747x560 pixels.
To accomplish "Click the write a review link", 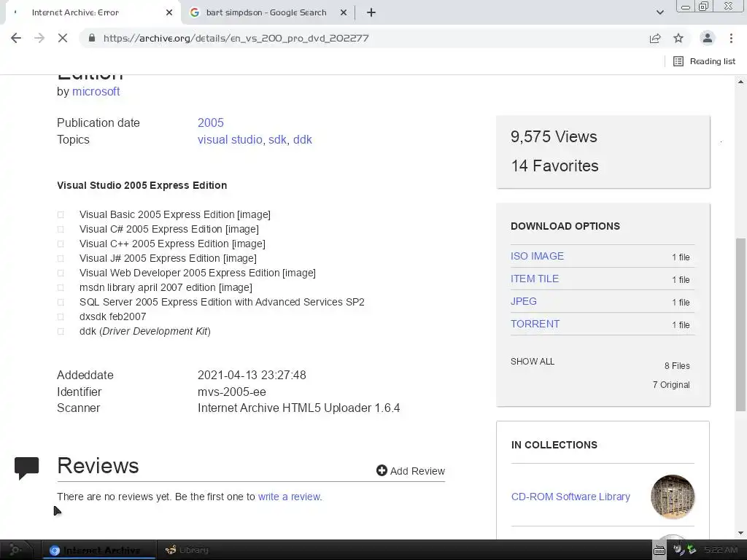I will click(290, 497).
